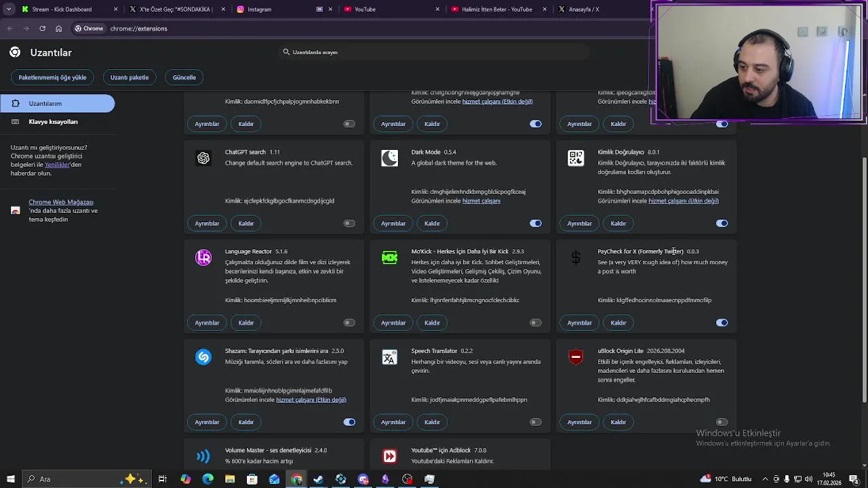
Task: Click the Speech Translator extension icon
Action: tap(389, 357)
